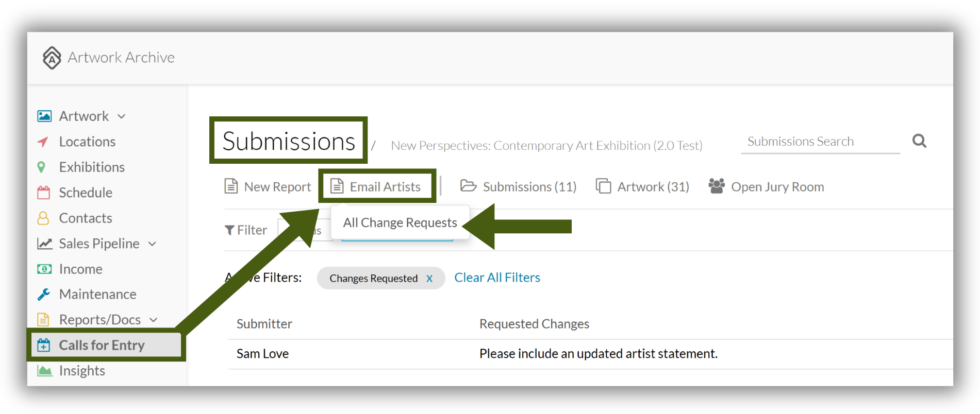The height and width of the screenshot is (414, 980).
Task: Expand the Sales Pipeline chevron
Action: 152,244
